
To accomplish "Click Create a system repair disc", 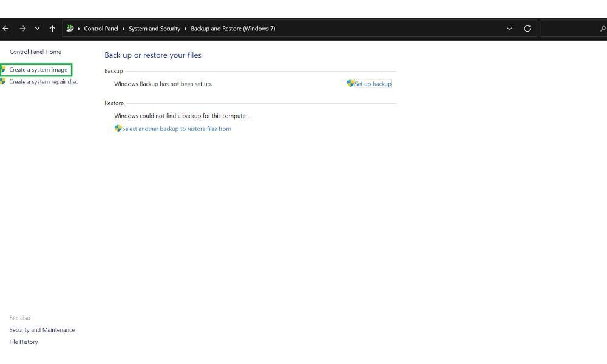I will (x=43, y=82).
